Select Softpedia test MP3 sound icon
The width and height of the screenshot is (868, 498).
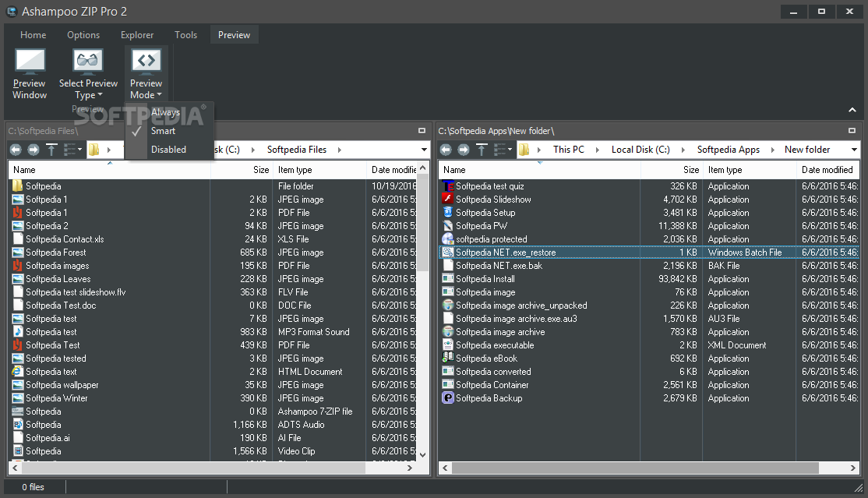click(18, 332)
